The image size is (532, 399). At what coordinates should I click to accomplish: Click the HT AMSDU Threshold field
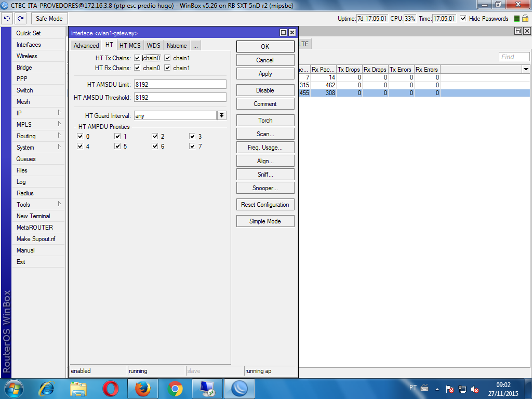(x=180, y=97)
